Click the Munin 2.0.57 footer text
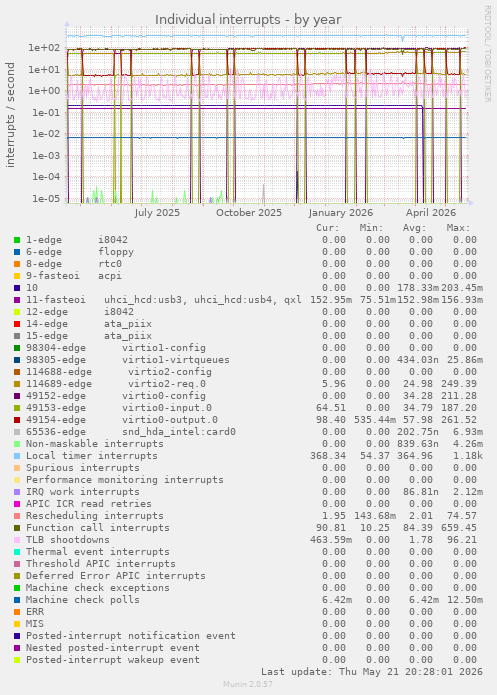497x695 pixels. click(x=248, y=684)
